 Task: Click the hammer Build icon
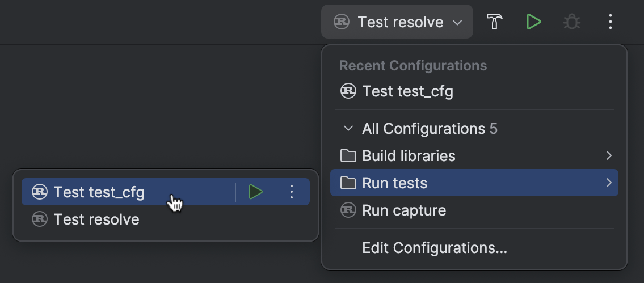pyautogui.click(x=495, y=22)
